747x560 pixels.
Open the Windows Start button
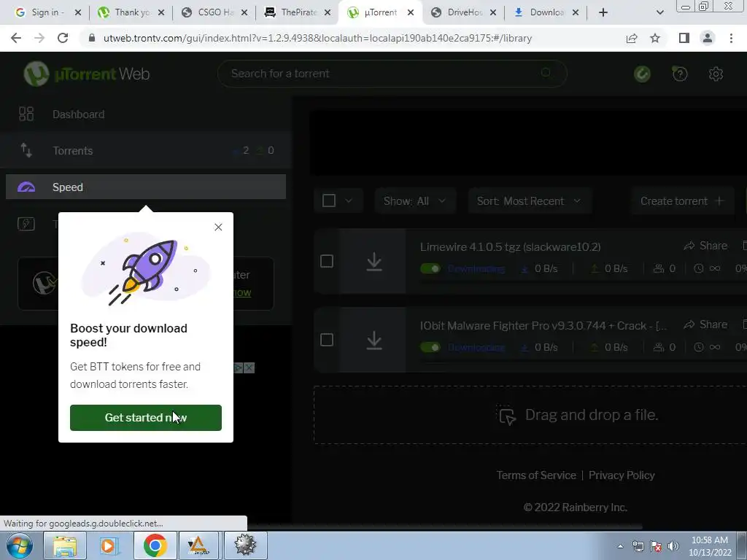click(x=19, y=545)
